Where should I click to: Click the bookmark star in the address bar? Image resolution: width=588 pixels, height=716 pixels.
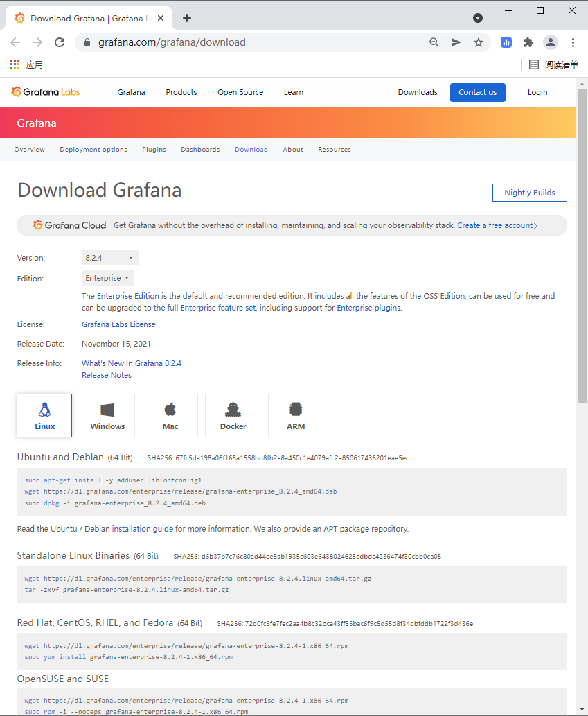point(478,42)
